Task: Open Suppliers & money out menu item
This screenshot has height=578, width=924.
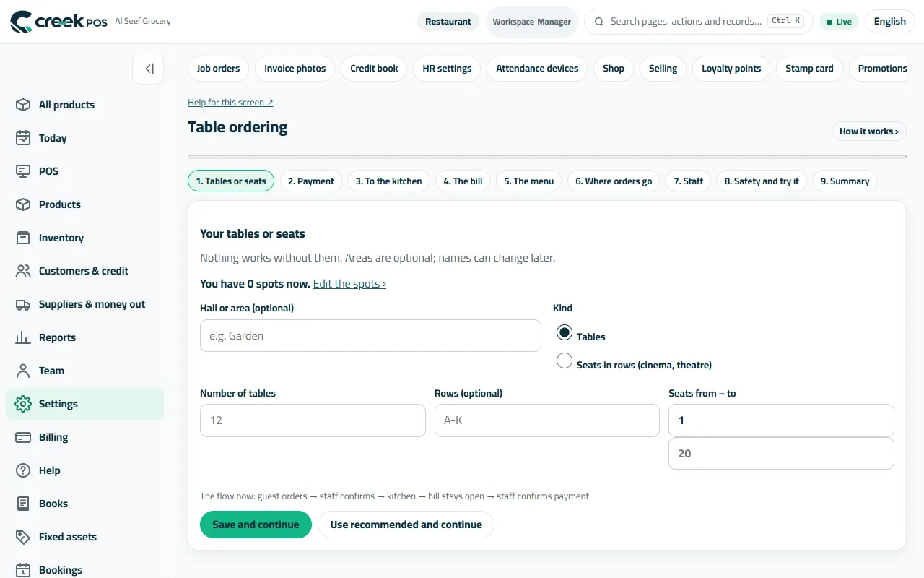Action: [85, 304]
